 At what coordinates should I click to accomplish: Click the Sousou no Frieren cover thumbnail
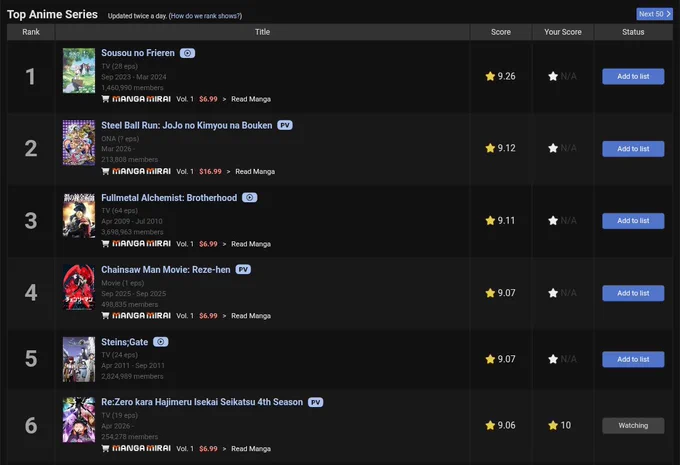coord(79,71)
